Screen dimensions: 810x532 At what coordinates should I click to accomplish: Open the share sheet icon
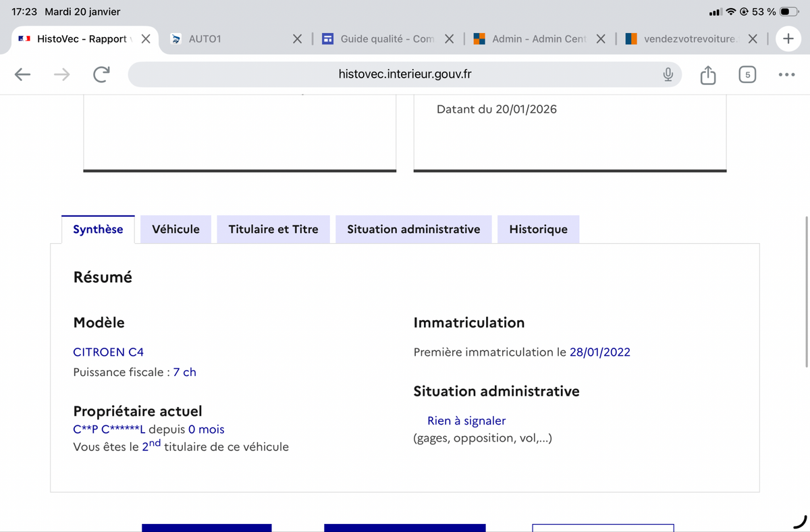pos(707,74)
